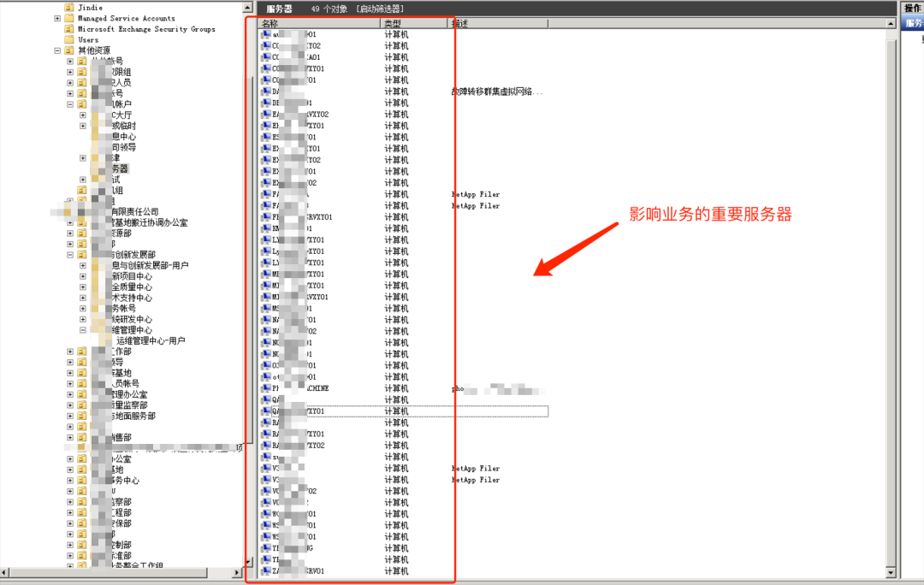
Task: Select the 息中心 tree item
Action: [x=124, y=137]
